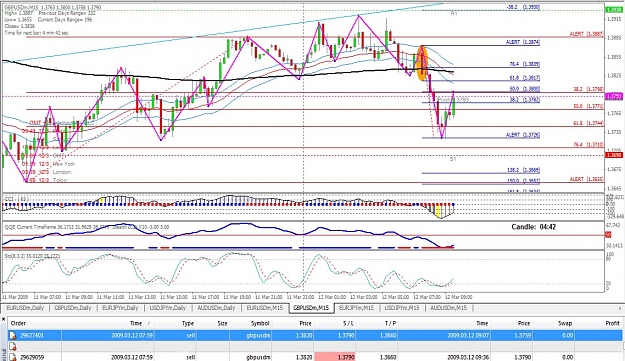Click the Sto(8,3,3) stochastic label
625x361 pixels.
tap(32, 256)
